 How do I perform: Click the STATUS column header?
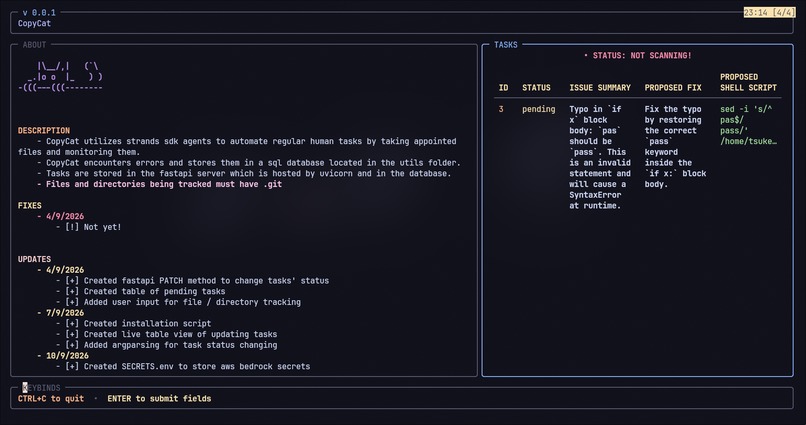[536, 88]
